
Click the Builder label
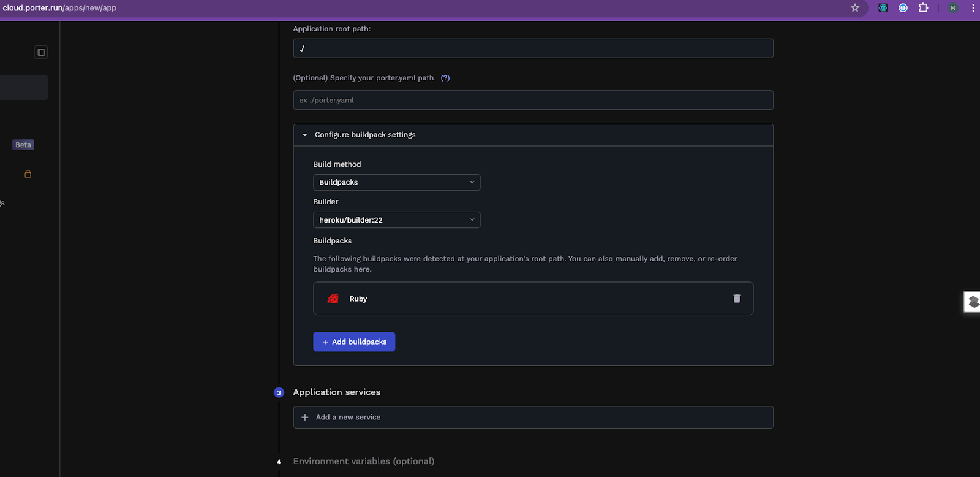point(326,202)
